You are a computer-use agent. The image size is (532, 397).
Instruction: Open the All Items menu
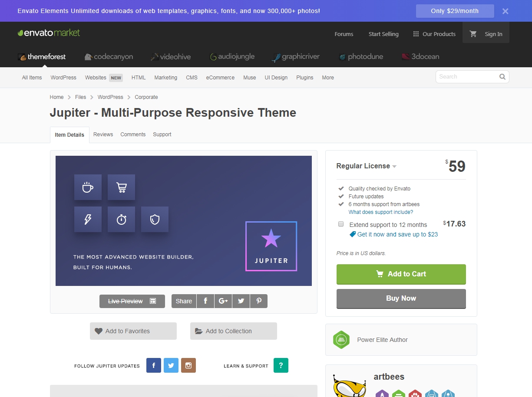coord(32,78)
